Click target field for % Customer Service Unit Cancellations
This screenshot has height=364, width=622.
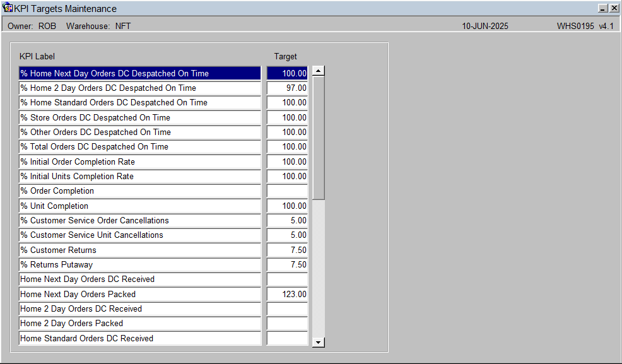(287, 235)
